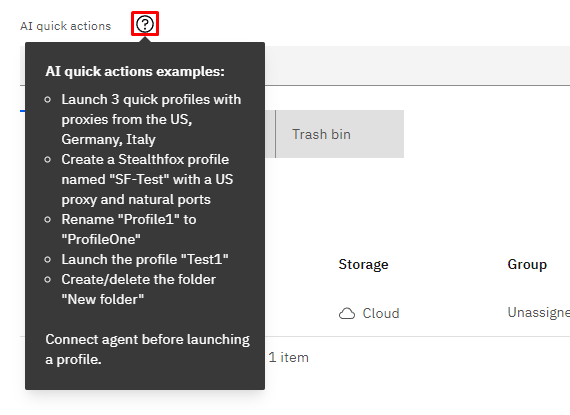Image resolution: width=570 pixels, height=415 pixels.
Task: Click the "AI quick actions examples:" tooltip heading
Action: (x=135, y=71)
